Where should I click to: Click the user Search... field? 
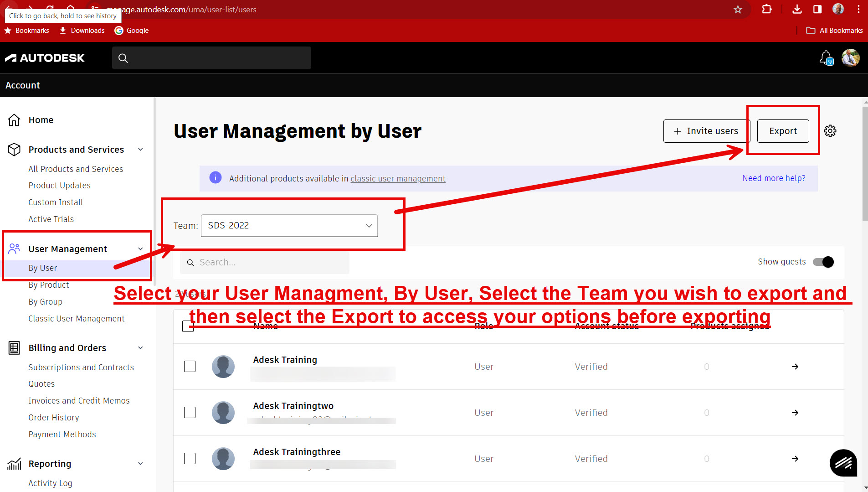click(x=265, y=263)
